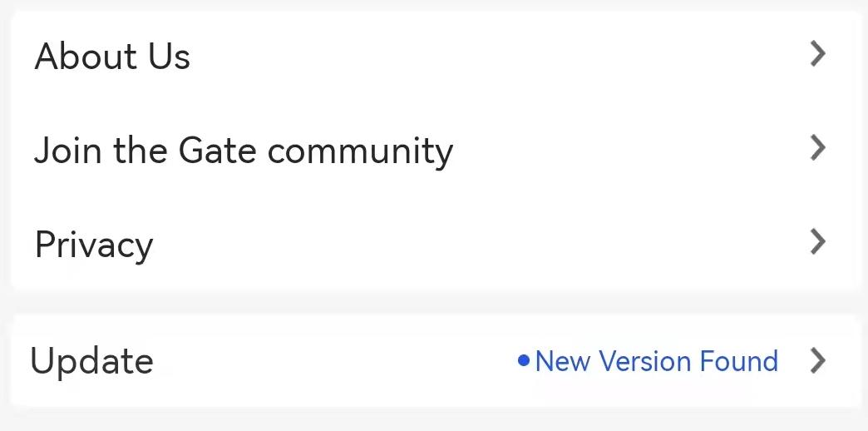Click the Privacy text label
The width and height of the screenshot is (868, 431).
[93, 245]
